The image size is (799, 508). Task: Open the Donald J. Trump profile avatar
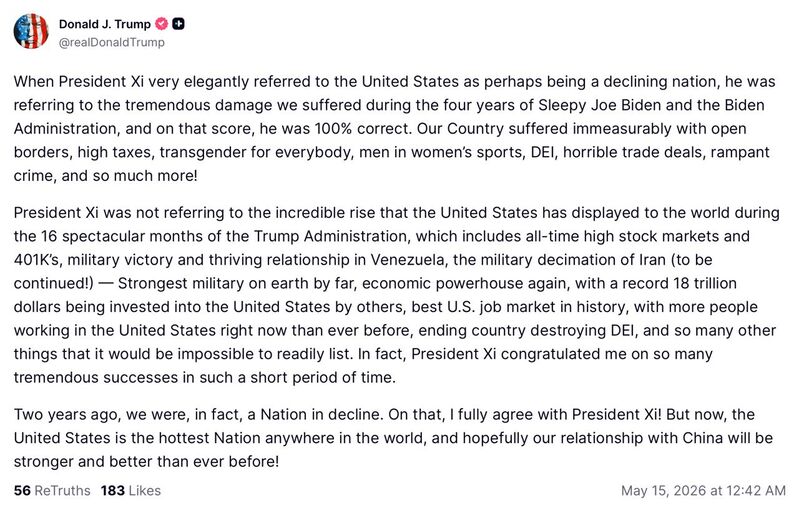click(31, 32)
